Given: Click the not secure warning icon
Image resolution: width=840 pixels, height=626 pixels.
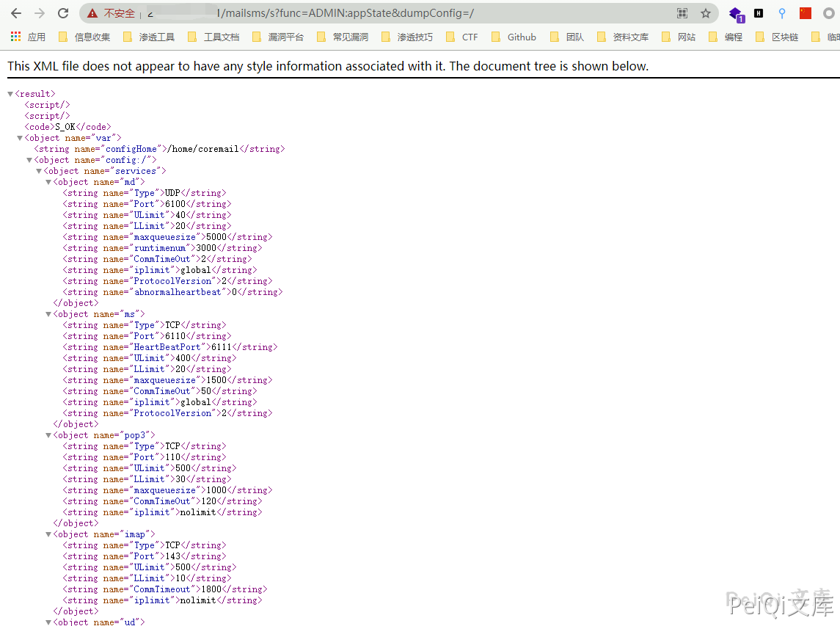Looking at the screenshot, I should [92, 13].
